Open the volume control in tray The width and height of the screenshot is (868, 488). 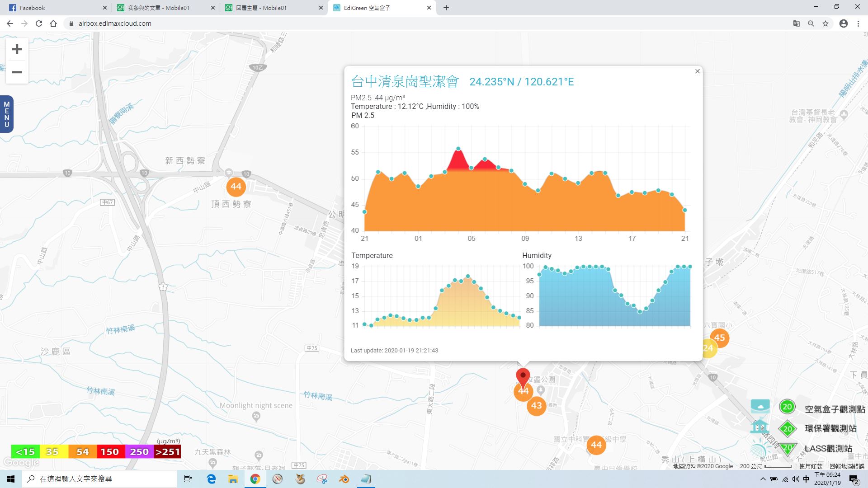(x=796, y=479)
